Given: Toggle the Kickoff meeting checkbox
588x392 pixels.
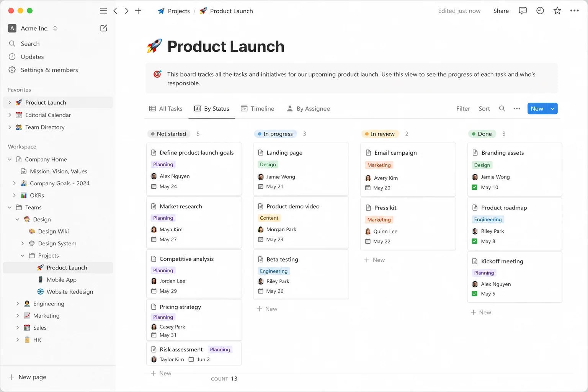Looking at the screenshot, I should pos(475,294).
